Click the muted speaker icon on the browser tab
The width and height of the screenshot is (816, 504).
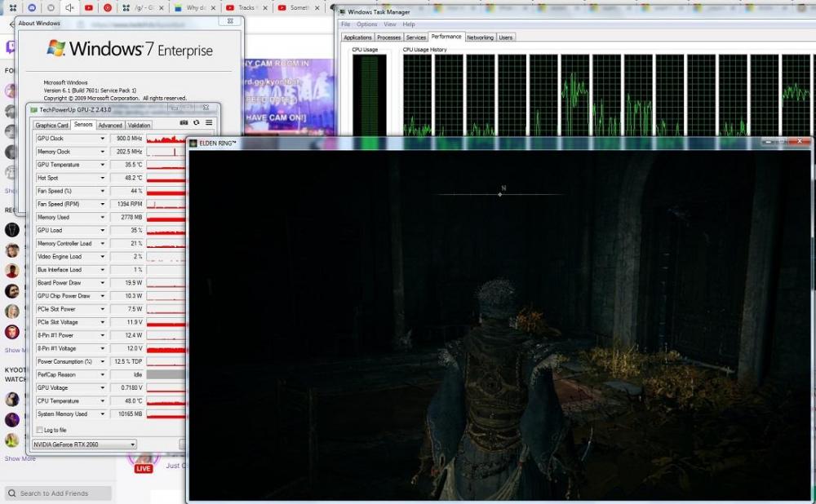[69, 7]
